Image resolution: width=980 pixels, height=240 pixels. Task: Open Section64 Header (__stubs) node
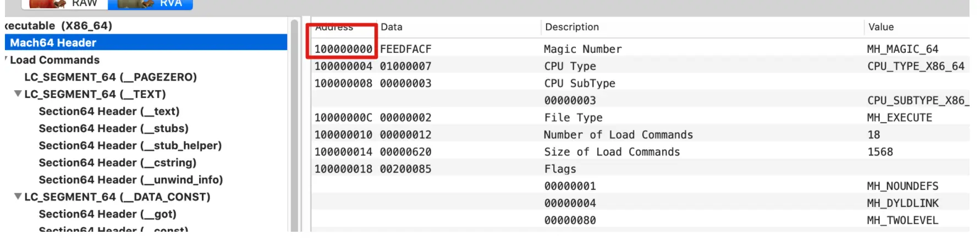click(x=113, y=128)
